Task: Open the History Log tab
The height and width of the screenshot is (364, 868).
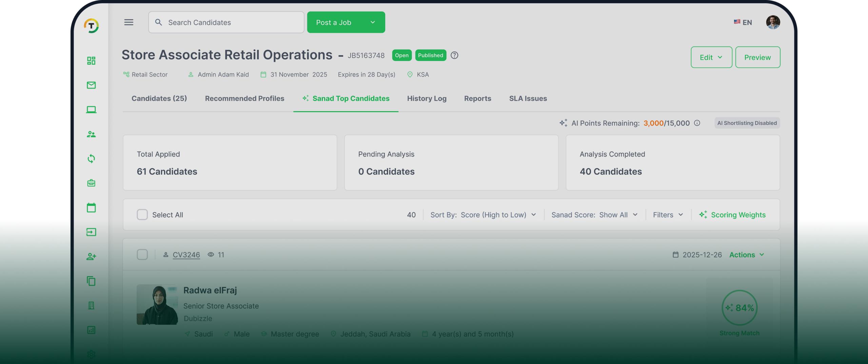Action: 427,99
